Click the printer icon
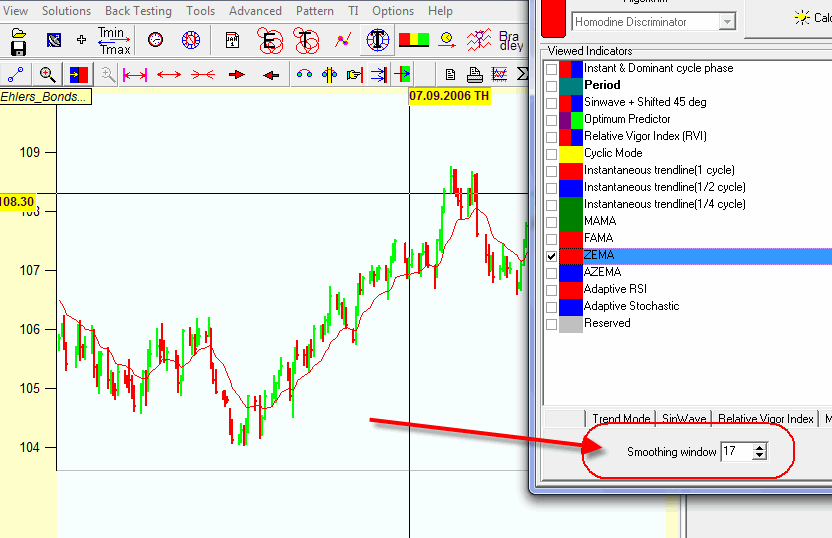Image resolution: width=832 pixels, height=538 pixels. (x=474, y=75)
